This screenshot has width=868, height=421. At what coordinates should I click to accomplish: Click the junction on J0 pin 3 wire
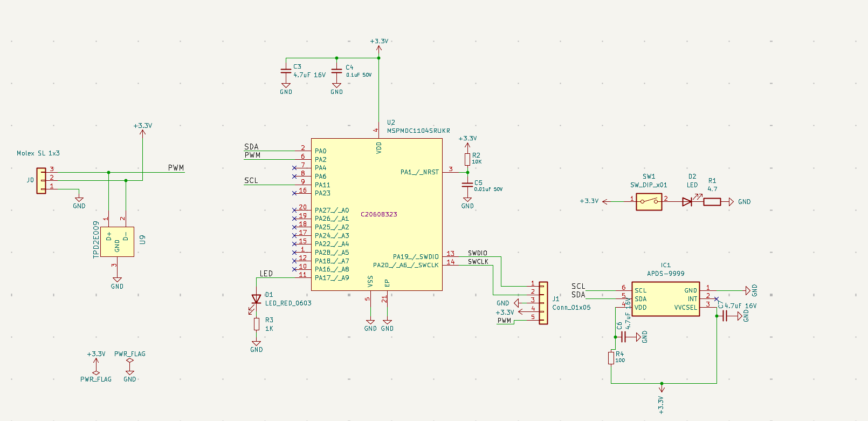[108, 172]
